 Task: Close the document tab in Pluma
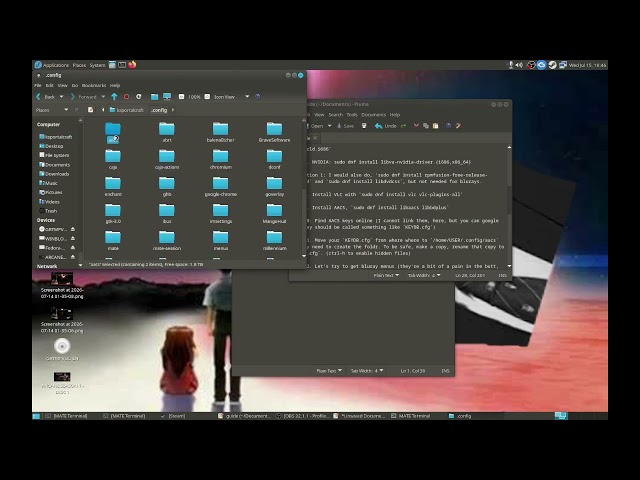[x=315, y=138]
